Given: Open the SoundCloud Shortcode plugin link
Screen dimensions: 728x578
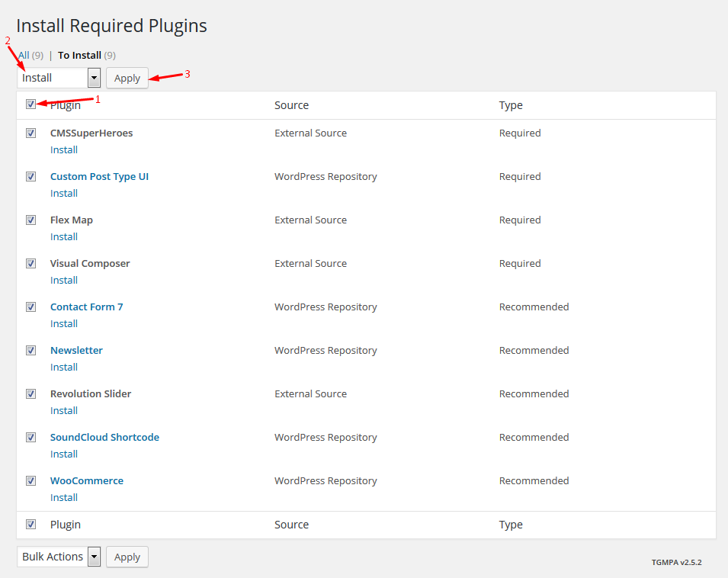Looking at the screenshot, I should (x=105, y=438).
